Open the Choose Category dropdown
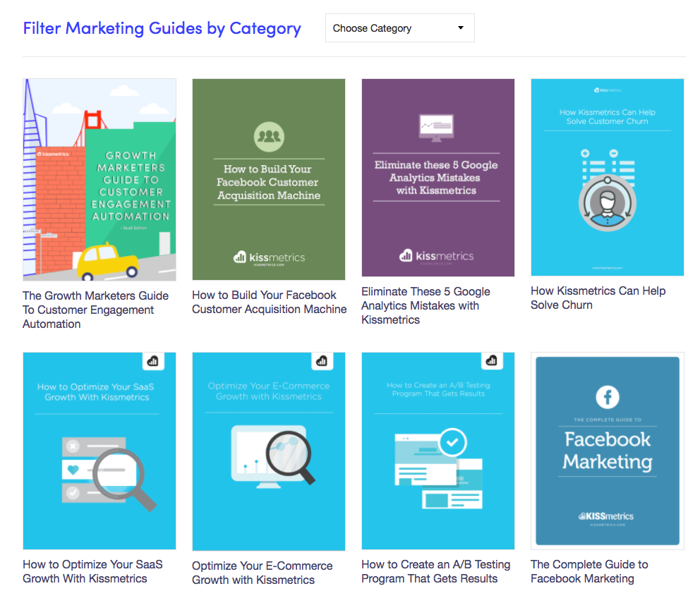The width and height of the screenshot is (700, 598). pos(399,28)
